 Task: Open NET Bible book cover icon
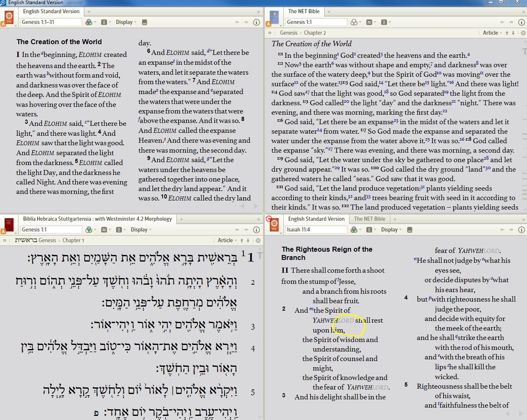click(x=274, y=17)
